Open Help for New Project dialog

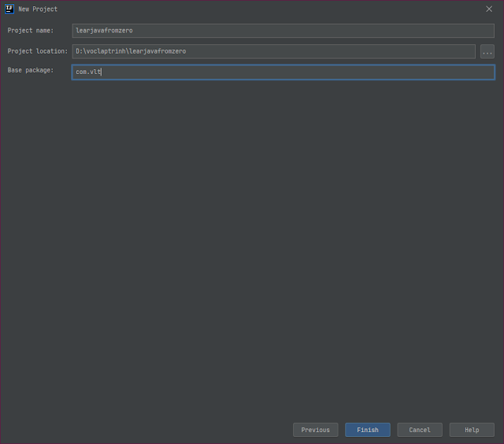(x=472, y=430)
